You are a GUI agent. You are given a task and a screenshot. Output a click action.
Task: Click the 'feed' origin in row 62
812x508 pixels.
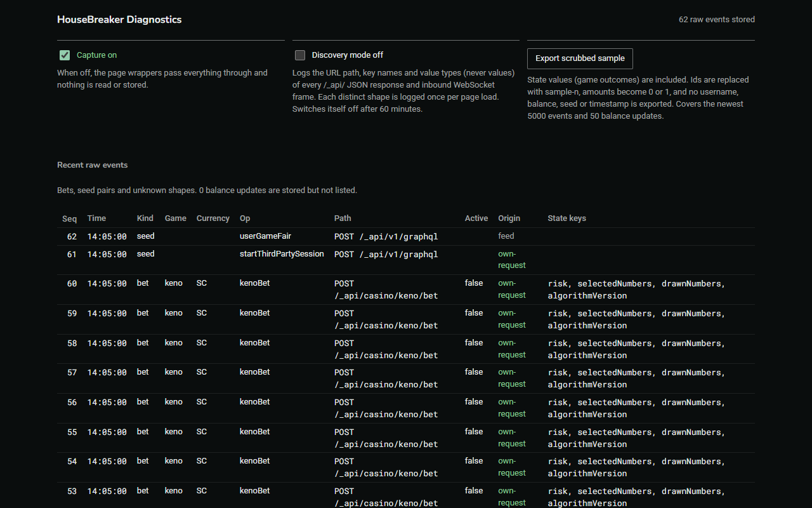[x=506, y=236]
